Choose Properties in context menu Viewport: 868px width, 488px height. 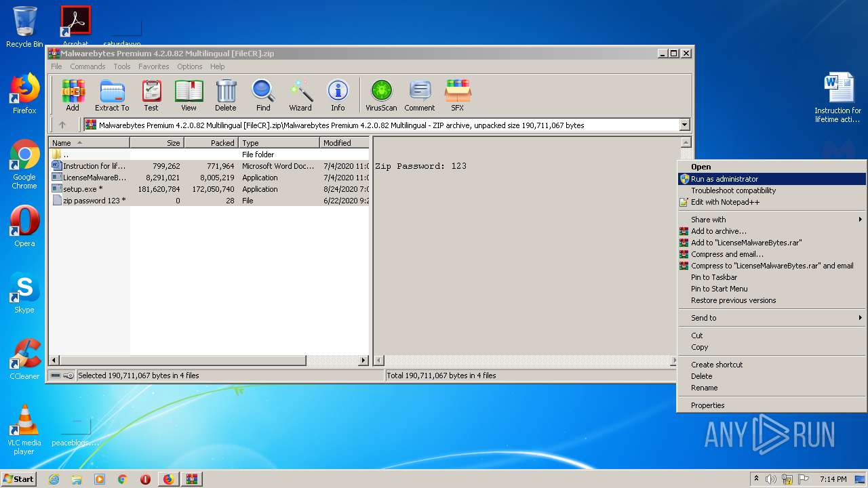[x=772, y=405]
